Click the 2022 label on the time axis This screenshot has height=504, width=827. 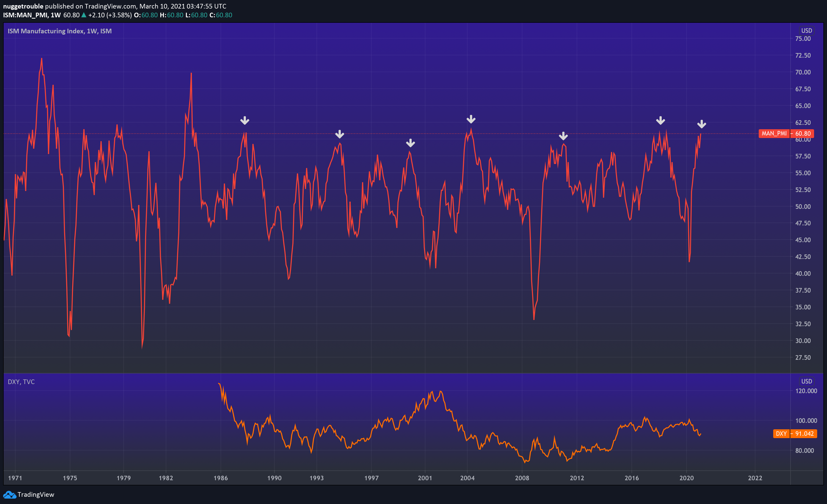coord(755,478)
